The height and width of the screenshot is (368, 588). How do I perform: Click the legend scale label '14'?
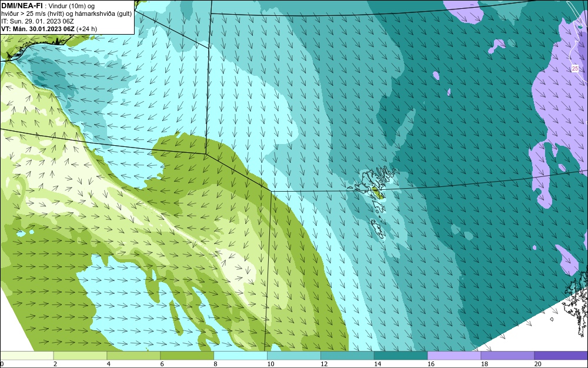pos(377,364)
